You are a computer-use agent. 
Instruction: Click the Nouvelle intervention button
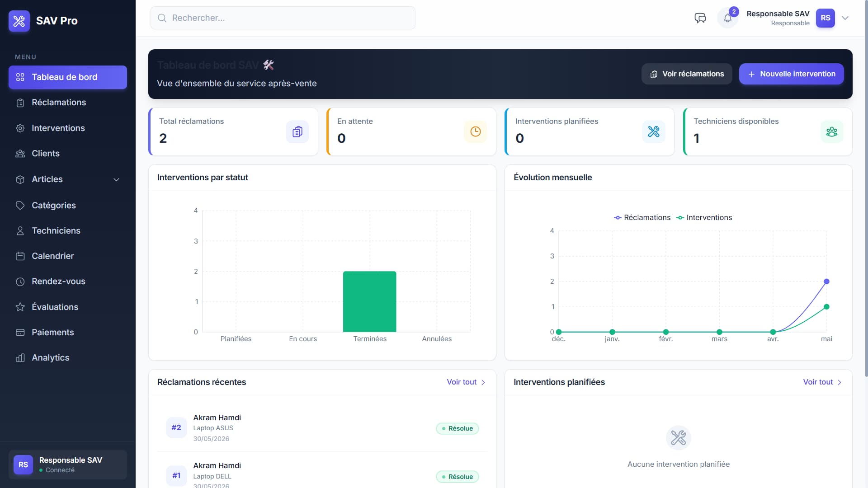pyautogui.click(x=791, y=74)
